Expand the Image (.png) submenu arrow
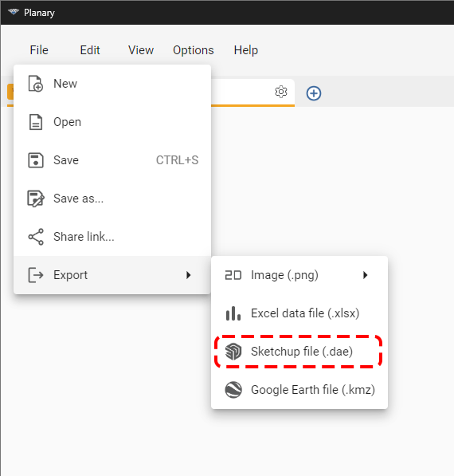The width and height of the screenshot is (454, 476). tap(366, 275)
